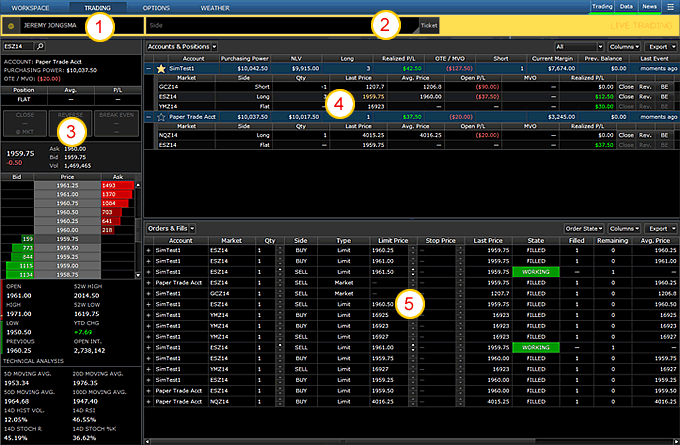The height and width of the screenshot is (445, 680).
Task: Click the 1961.25 price row in the ladder
Action: (69, 184)
